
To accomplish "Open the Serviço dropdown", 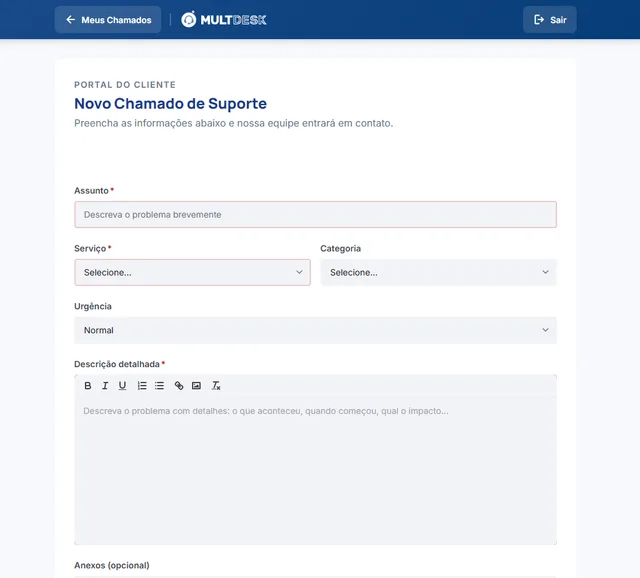I will point(192,272).
